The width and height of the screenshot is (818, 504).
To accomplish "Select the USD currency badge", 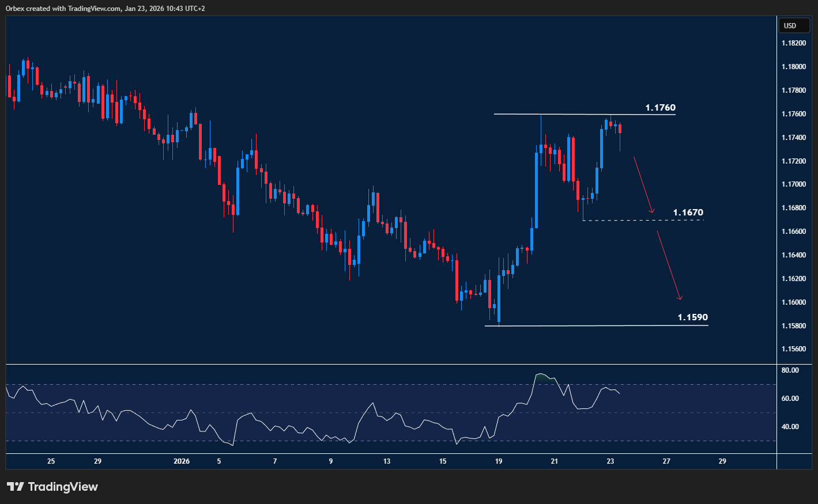I will click(x=794, y=25).
